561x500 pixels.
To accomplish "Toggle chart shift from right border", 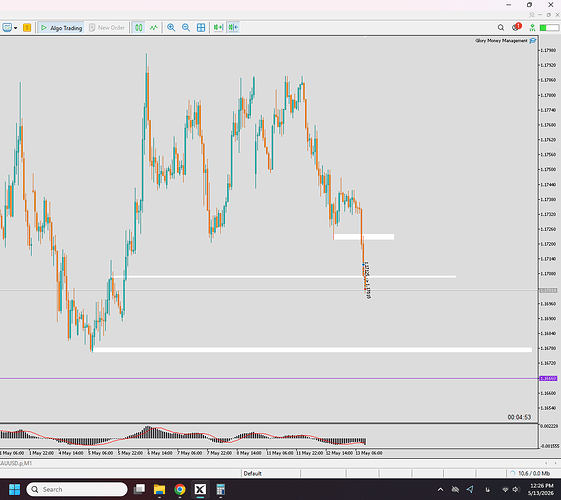I will 233,28.
